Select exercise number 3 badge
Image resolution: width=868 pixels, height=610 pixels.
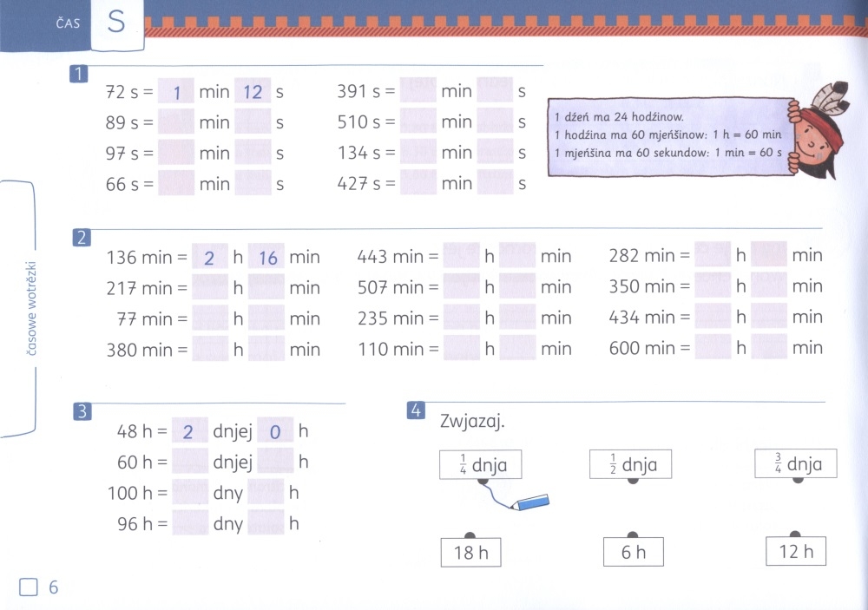point(82,412)
